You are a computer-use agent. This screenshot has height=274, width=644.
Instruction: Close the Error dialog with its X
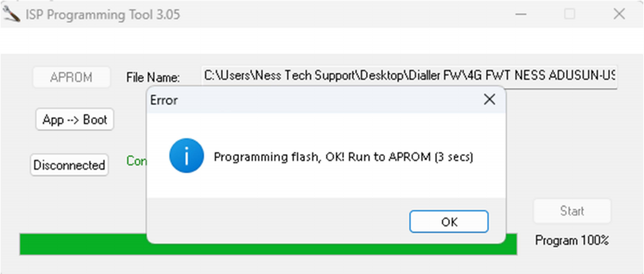(489, 100)
